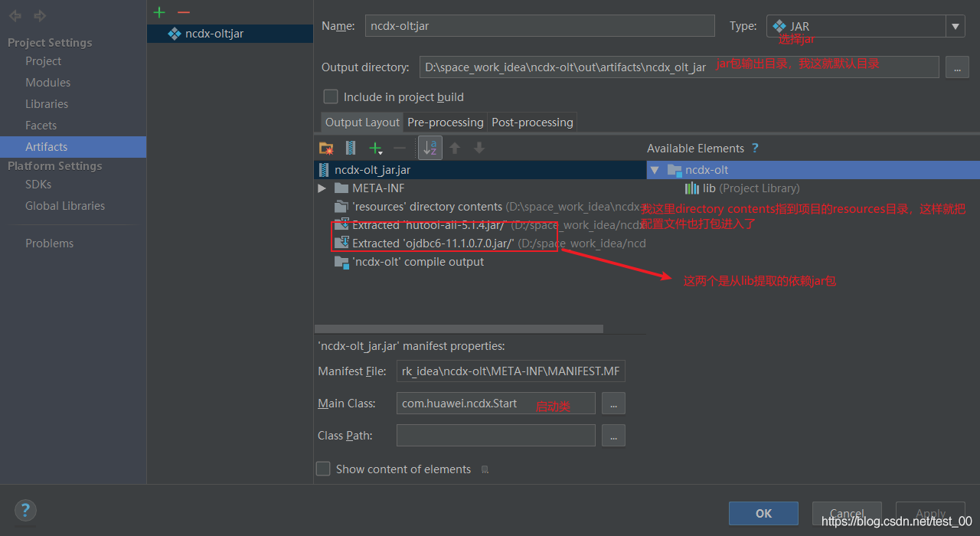Image resolution: width=980 pixels, height=536 pixels.
Task: Click the Available Elements help question mark
Action: click(x=755, y=148)
